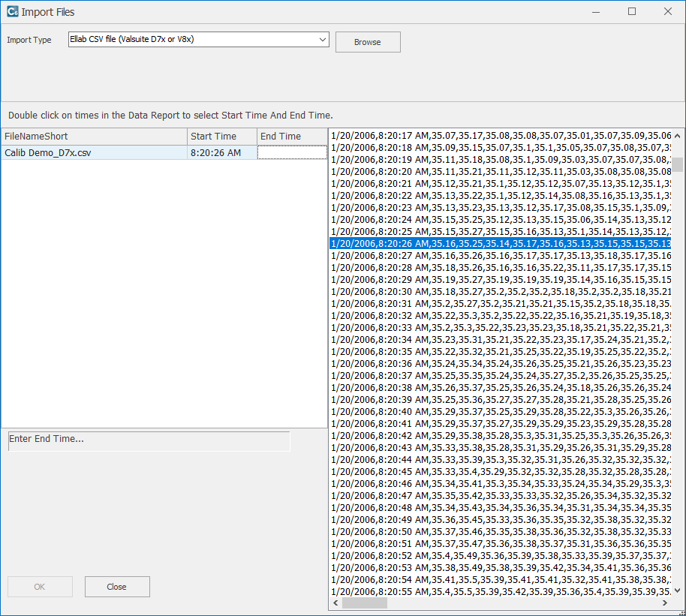
Task: Select the data row with time 8:20:46 AM
Action: point(501,483)
